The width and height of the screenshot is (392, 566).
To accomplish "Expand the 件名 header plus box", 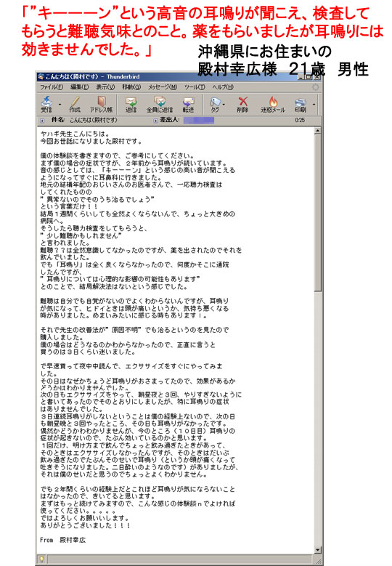I will 42,121.
